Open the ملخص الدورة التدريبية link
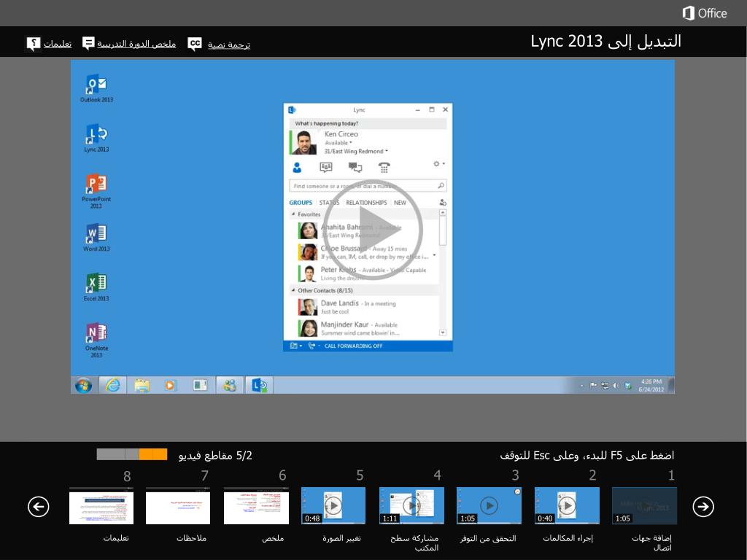Image resolution: width=747 pixels, height=560 pixels. coord(136,44)
